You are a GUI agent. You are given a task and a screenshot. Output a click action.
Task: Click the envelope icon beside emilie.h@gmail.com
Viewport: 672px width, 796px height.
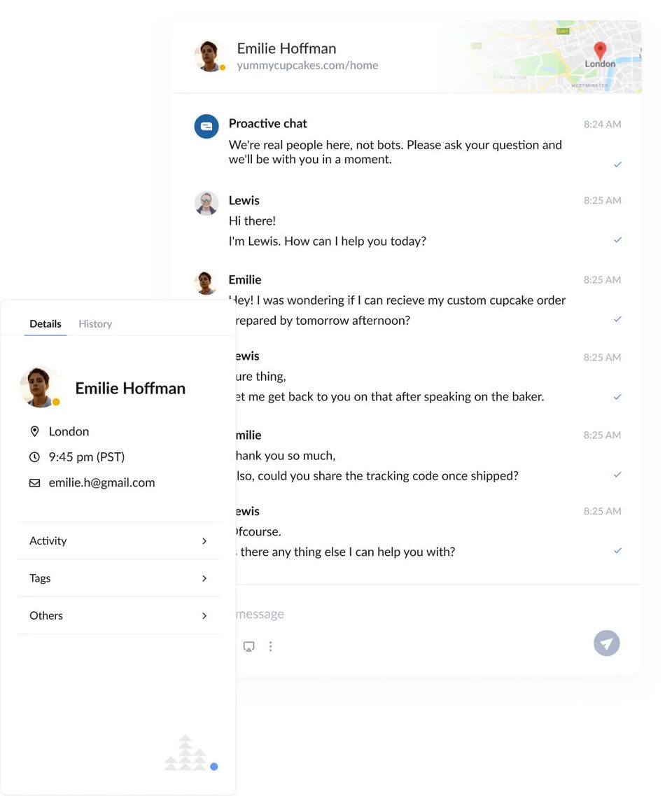coord(34,483)
